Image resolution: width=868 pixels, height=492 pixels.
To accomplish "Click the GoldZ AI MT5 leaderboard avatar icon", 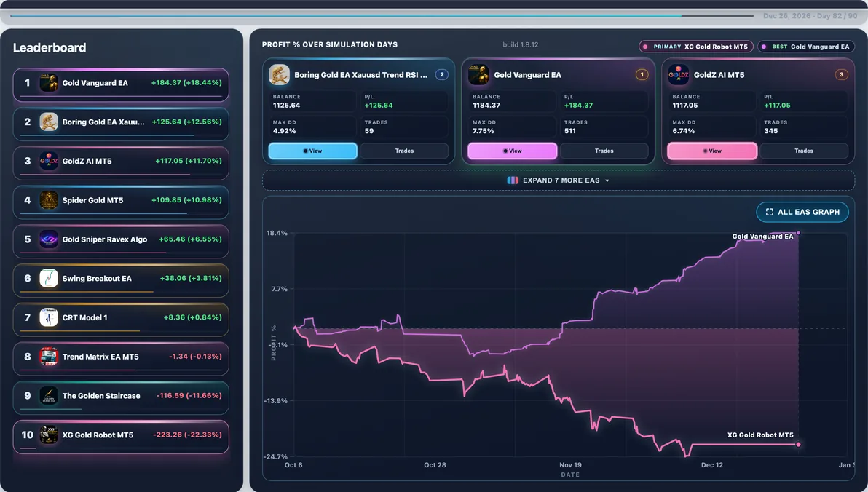I will (x=49, y=161).
